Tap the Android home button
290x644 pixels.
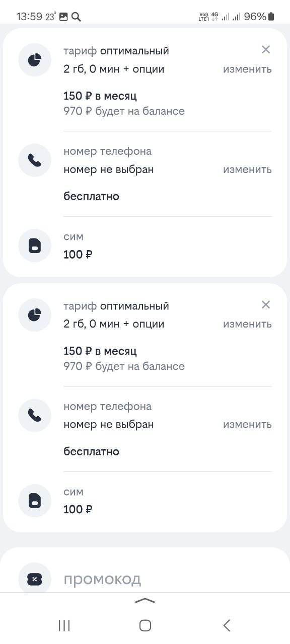click(x=145, y=625)
